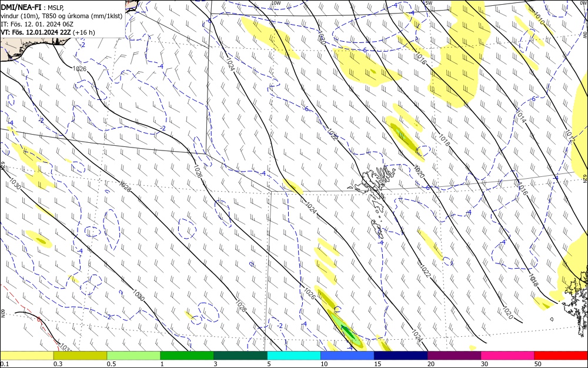Image resolution: width=588 pixels, height=368 pixels.
Task: Click the '0.1' legend scale value
Action: [x=5, y=364]
